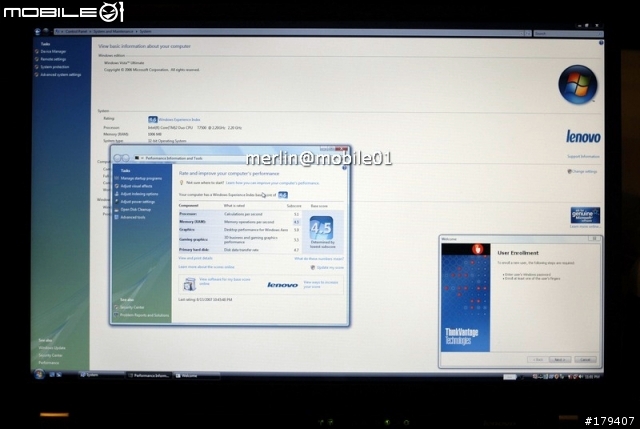Select the Primary hard disk row

coord(240,249)
